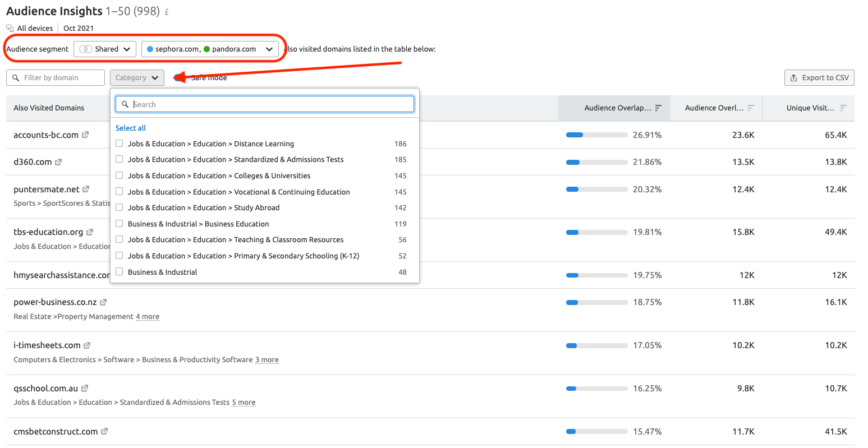Image resolution: width=868 pixels, height=448 pixels.
Task: Sort by the Audience Overlap percentage column icon
Action: (x=659, y=108)
